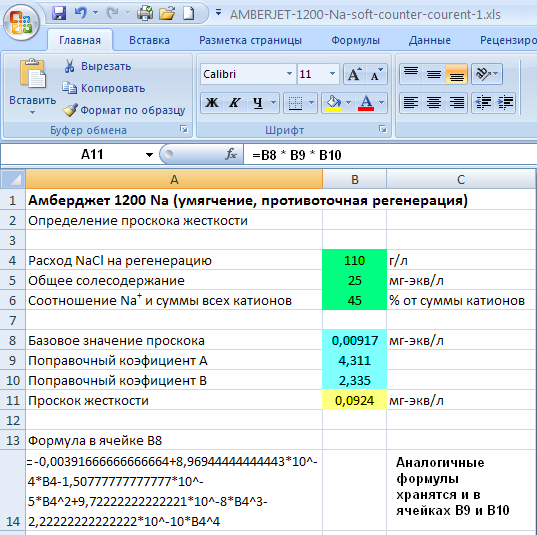The height and width of the screenshot is (535, 537).
Task: Increase the font size
Action: point(354,74)
